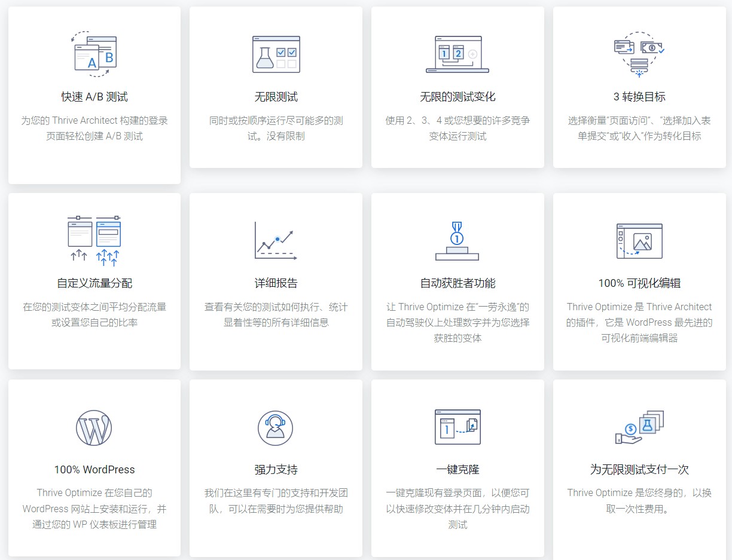Select the heading '自定义流量分配'

(x=94, y=283)
